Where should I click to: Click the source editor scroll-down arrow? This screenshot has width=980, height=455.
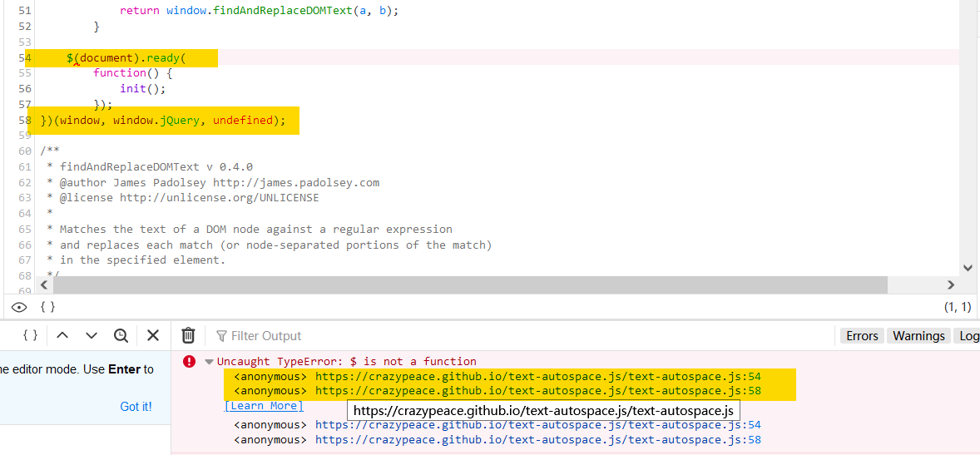tap(968, 268)
